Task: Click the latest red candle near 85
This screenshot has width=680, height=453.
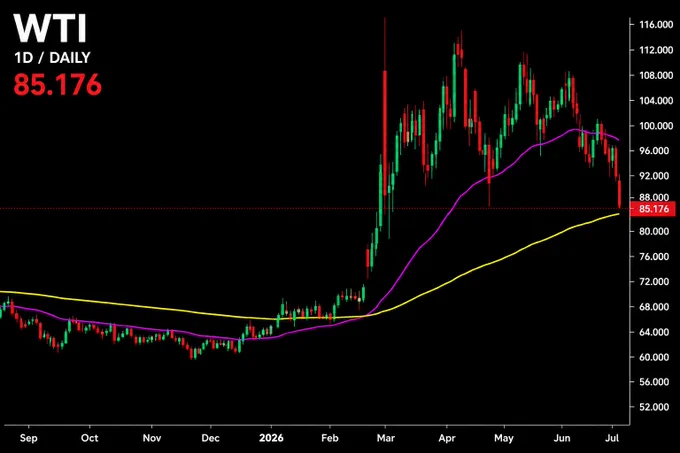Action: pyautogui.click(x=620, y=194)
